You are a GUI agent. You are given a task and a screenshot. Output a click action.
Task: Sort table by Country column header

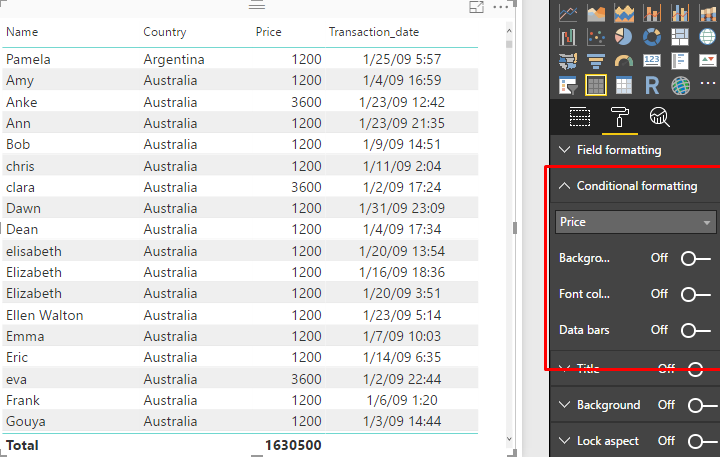(x=165, y=32)
